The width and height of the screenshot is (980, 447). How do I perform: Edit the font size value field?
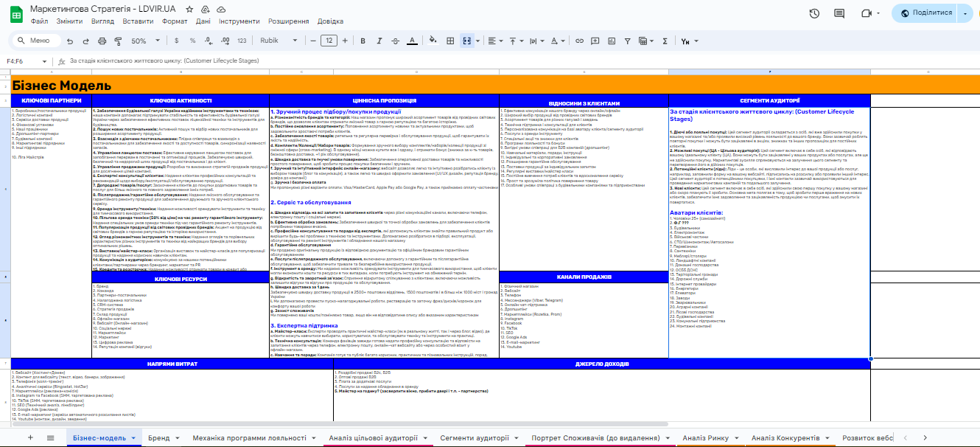tap(329, 41)
